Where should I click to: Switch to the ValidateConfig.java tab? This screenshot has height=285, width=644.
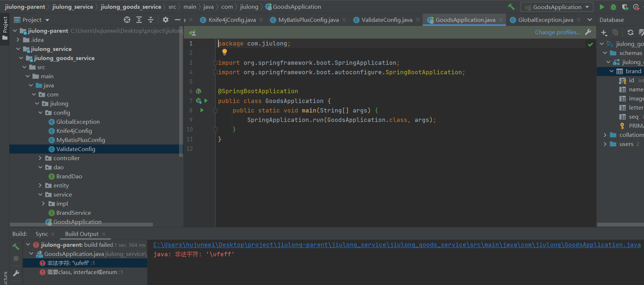click(x=387, y=20)
